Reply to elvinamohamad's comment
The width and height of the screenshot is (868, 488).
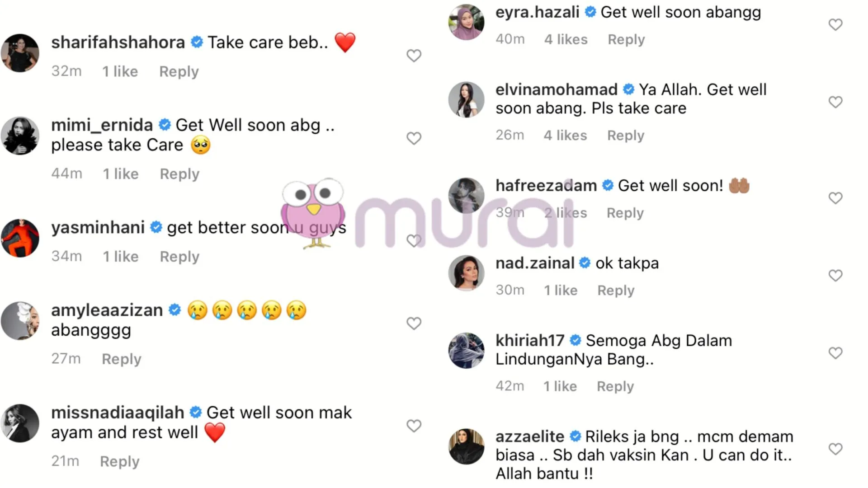tap(626, 136)
